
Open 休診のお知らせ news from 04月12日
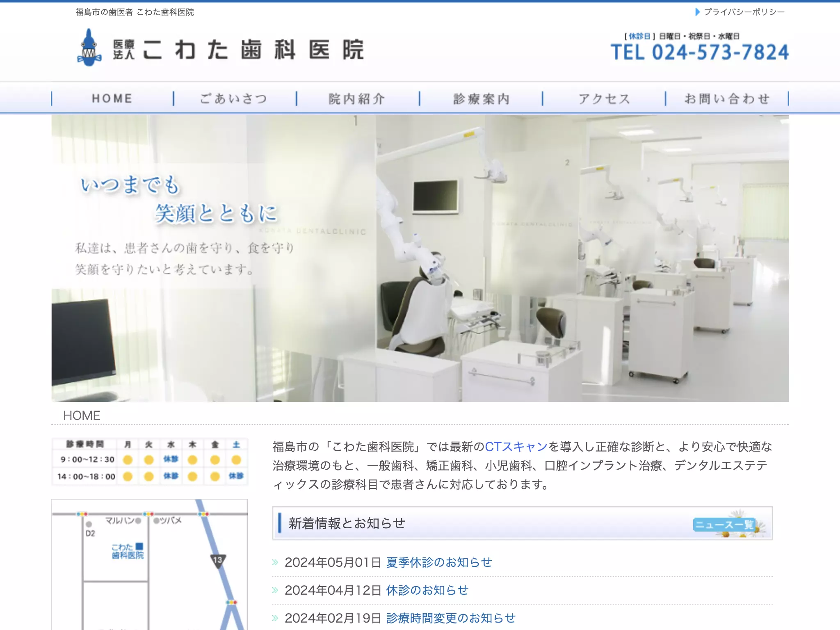click(427, 590)
